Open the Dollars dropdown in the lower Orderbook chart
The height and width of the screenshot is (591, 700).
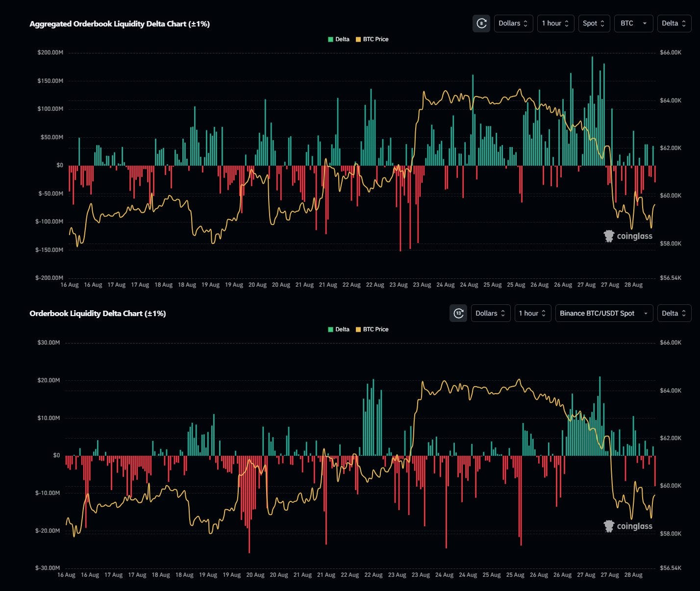point(491,313)
